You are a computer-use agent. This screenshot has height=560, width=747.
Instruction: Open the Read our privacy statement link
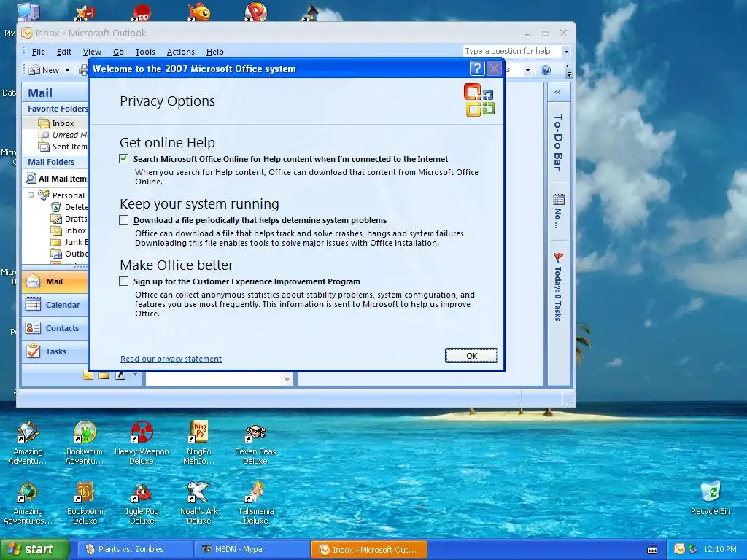click(x=171, y=359)
